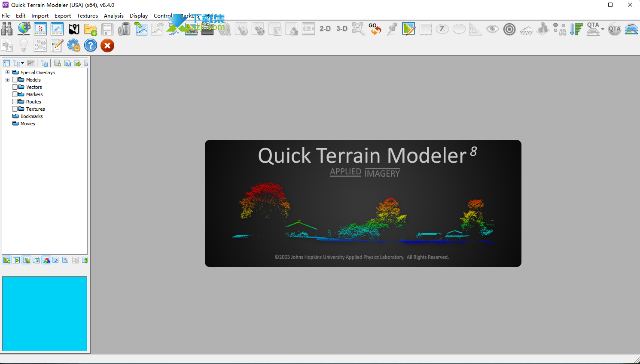Click the triangle ruler measurement icon
The width and height of the screenshot is (640, 364).
click(475, 29)
